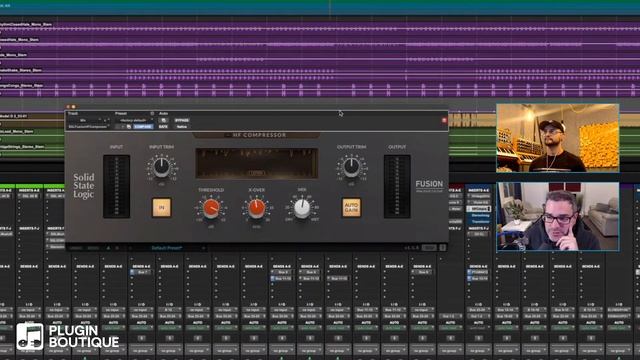Open the SSL Fusion HF Compressor plugin selector
Viewport: 640px width, 360px height.
[88, 127]
